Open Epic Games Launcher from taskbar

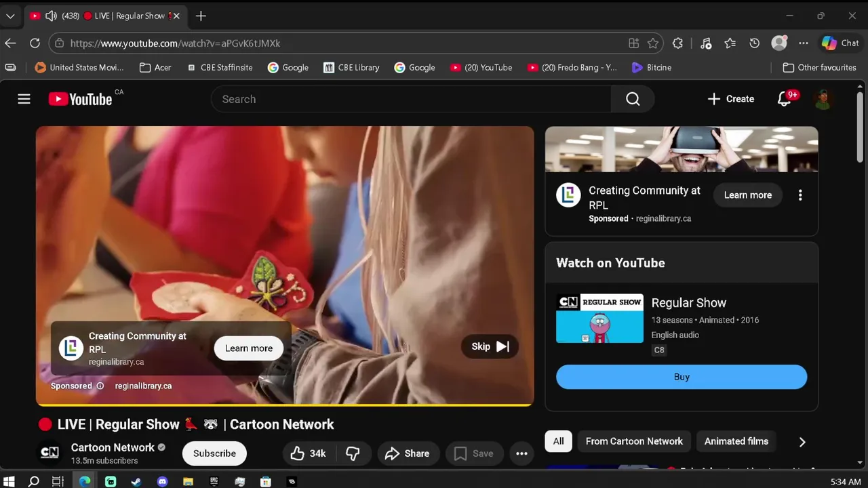(x=214, y=482)
